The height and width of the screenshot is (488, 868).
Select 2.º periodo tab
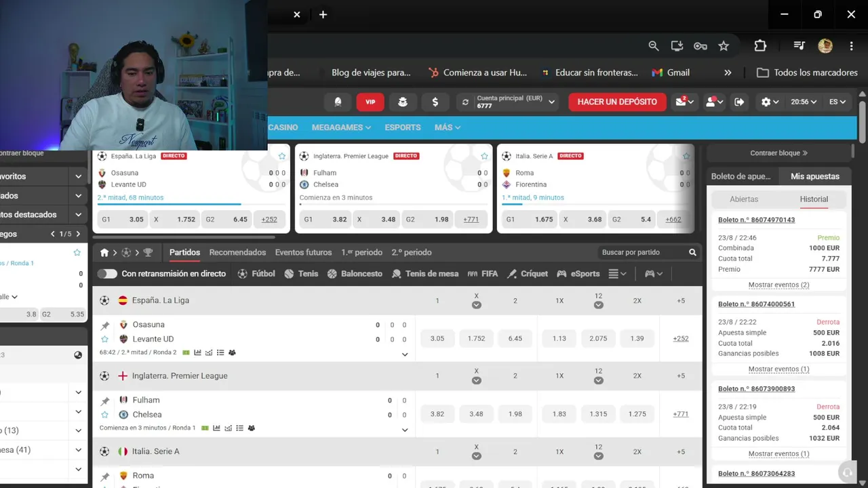tap(412, 252)
